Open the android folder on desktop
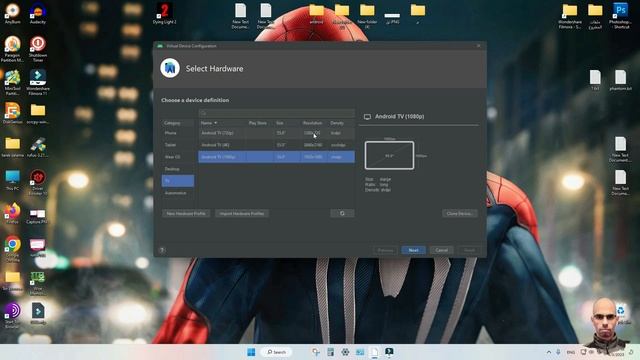Screen dimensions: 640x360 316,13
